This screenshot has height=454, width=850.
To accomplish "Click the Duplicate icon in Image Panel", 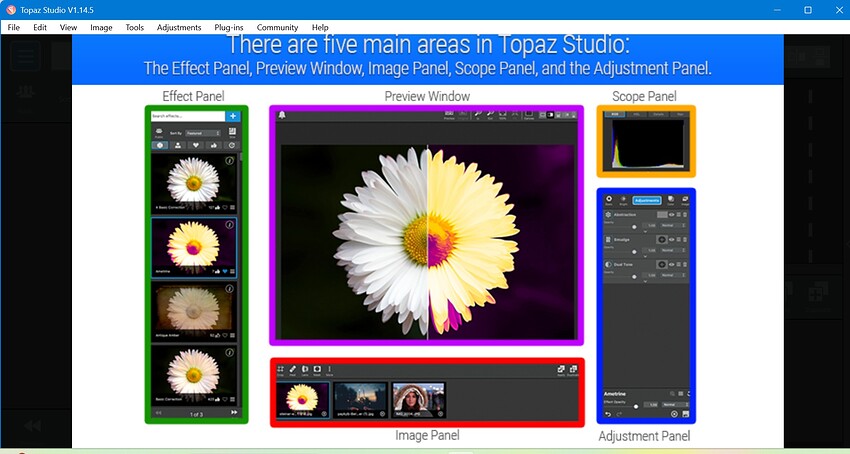I will (x=573, y=369).
